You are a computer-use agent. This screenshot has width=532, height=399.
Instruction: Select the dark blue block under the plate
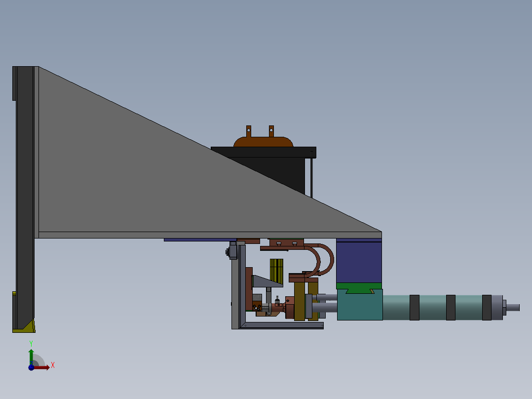point(359,262)
